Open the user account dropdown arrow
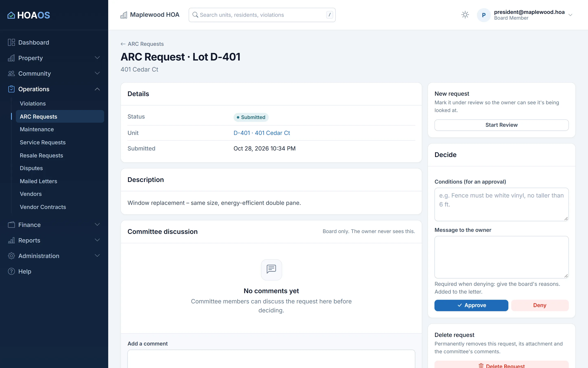 pos(570,15)
